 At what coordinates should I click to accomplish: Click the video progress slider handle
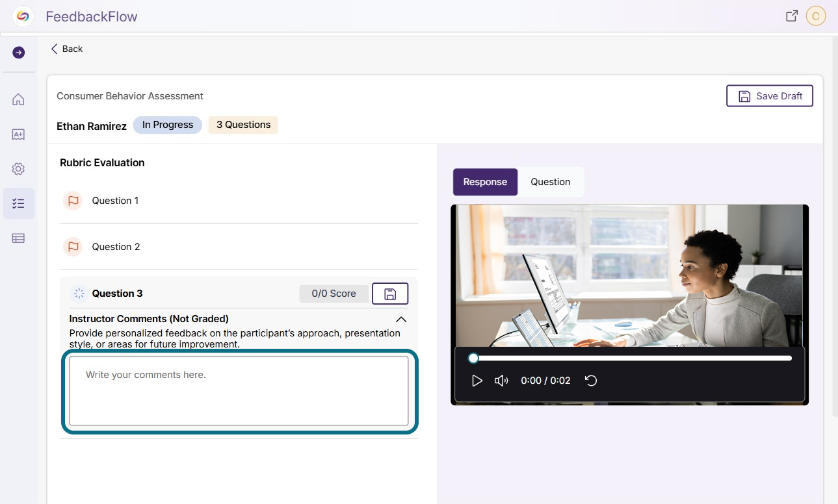coord(473,358)
